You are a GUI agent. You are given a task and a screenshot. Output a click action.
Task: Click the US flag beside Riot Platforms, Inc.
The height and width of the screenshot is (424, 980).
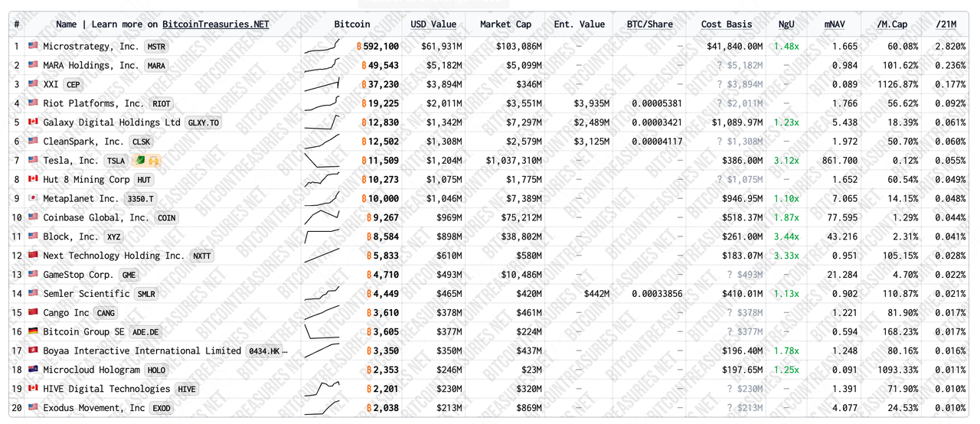[x=33, y=103]
